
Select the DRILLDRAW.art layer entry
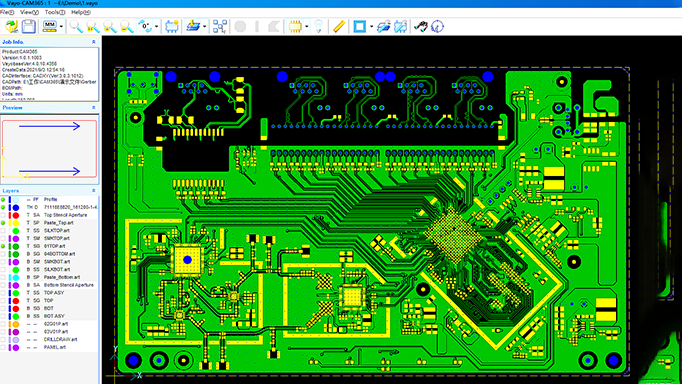60,340
